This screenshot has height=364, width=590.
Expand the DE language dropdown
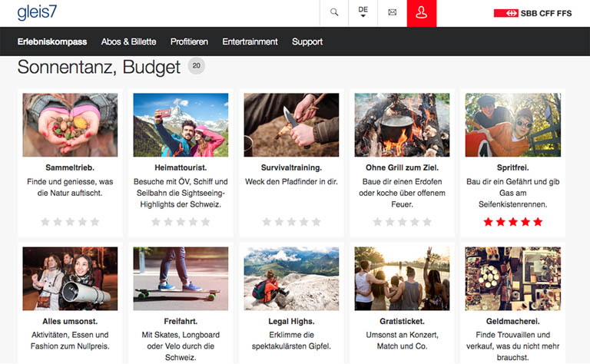(x=363, y=13)
